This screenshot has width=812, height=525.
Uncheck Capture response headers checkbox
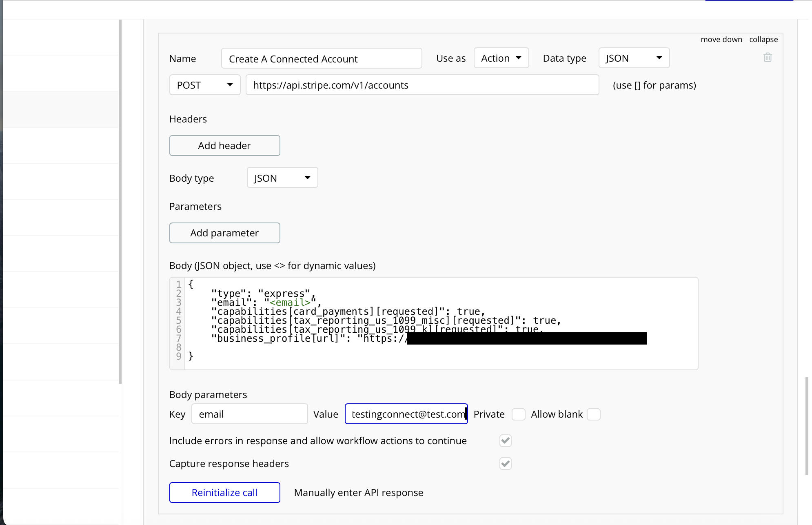point(505,463)
